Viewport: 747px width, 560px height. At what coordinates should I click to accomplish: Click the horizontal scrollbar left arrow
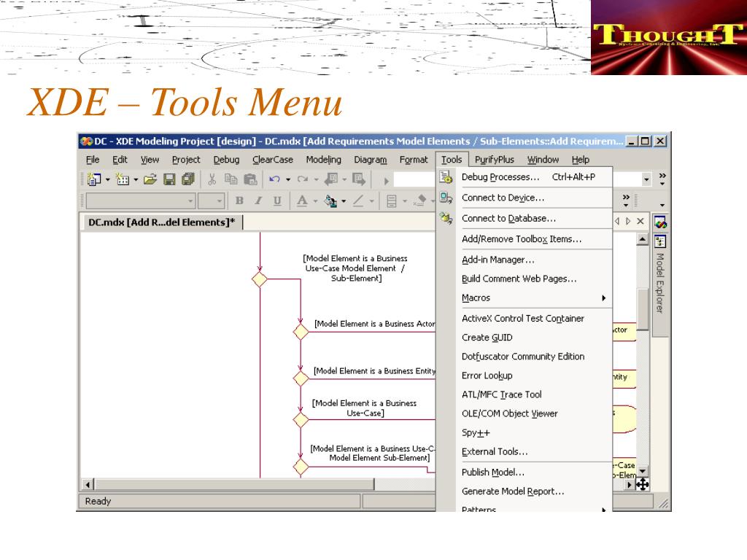click(x=88, y=485)
